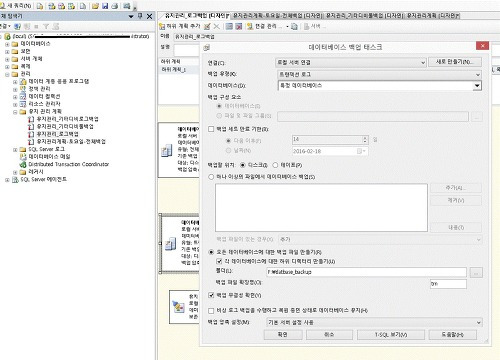The width and height of the screenshot is (500, 360).
Task: Click Distributed Transaction Coordinator icon
Action: [x=23, y=164]
